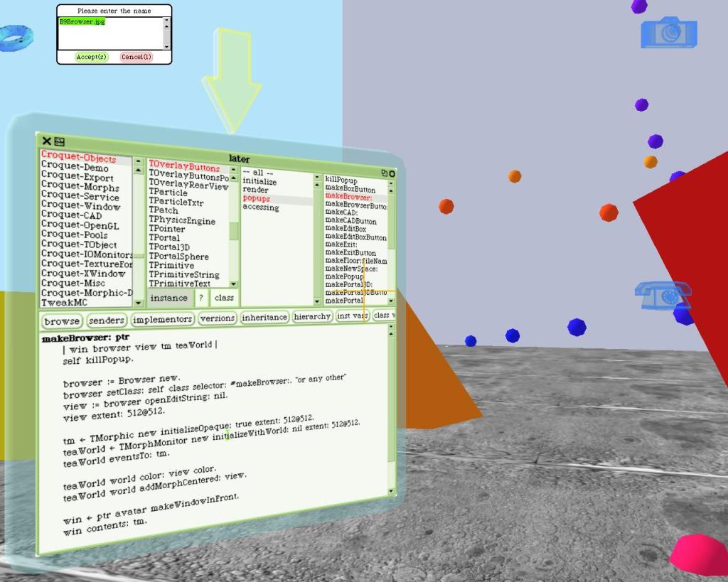Click the blue camera icon
728x582 pixels.
point(669,32)
